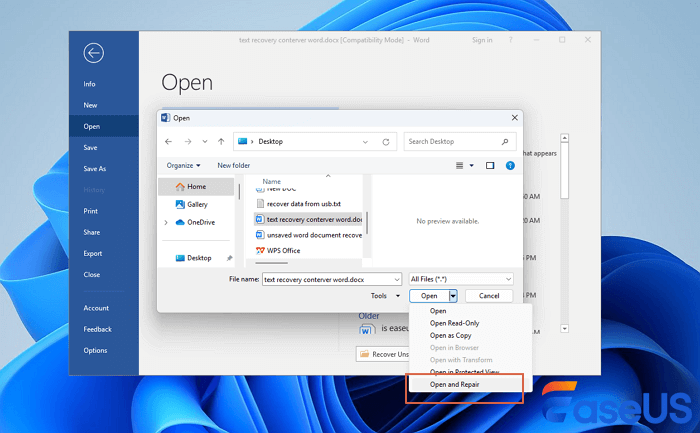This screenshot has height=433, width=700.
Task: Select Open as Copy menu entry
Action: 451,335
